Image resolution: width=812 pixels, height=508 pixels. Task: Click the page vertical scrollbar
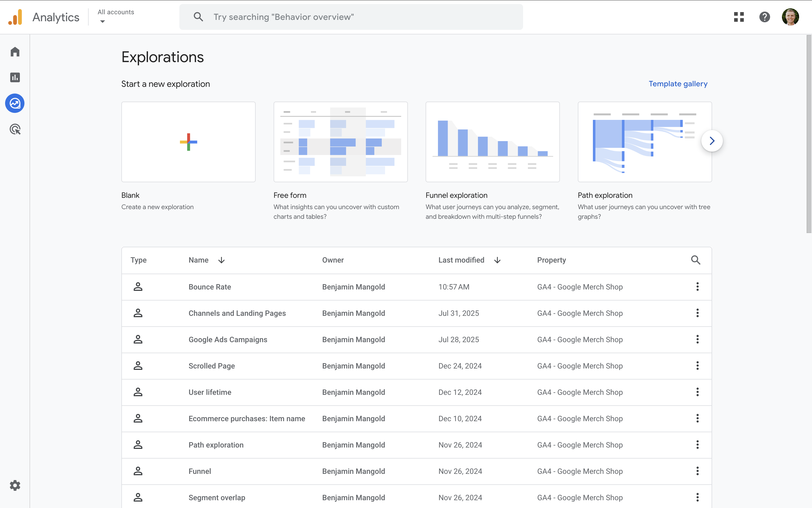coord(809,134)
